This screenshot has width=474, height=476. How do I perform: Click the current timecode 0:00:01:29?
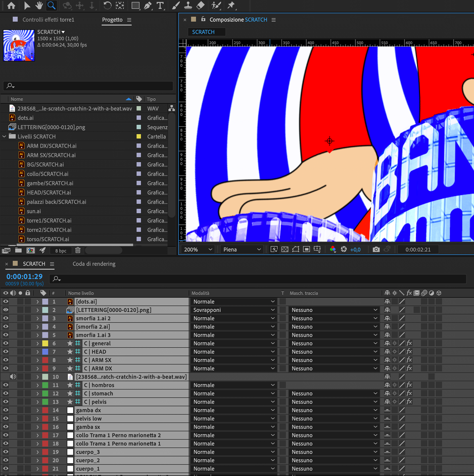coord(24,277)
